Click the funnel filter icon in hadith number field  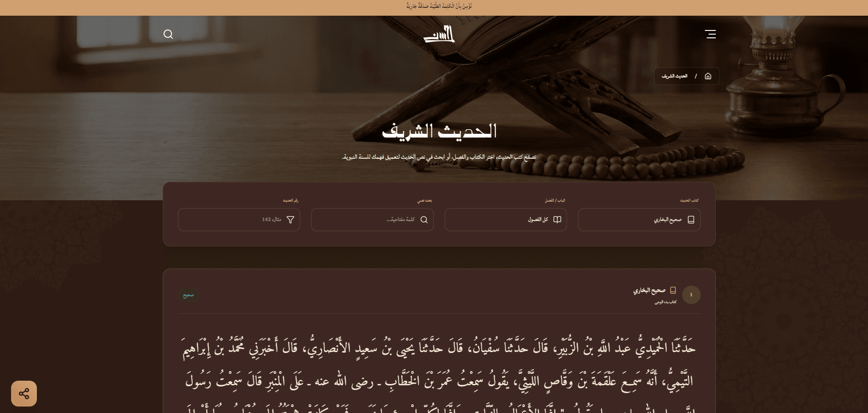(290, 220)
